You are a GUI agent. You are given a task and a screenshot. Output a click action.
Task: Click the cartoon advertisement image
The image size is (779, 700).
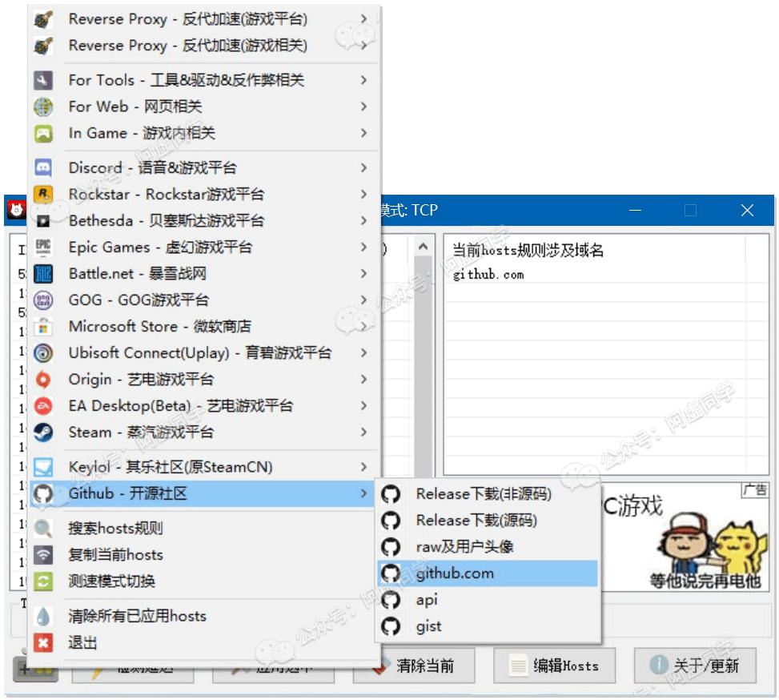(x=687, y=537)
